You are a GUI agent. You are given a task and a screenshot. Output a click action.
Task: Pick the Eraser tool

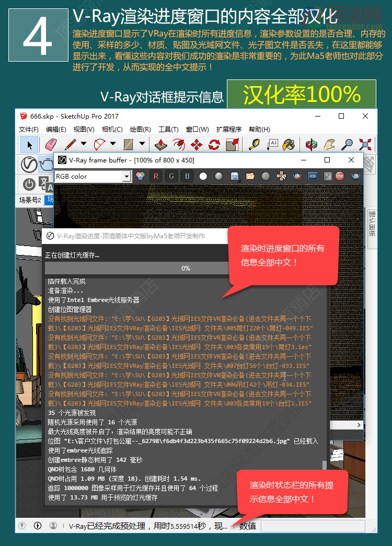tap(51, 145)
